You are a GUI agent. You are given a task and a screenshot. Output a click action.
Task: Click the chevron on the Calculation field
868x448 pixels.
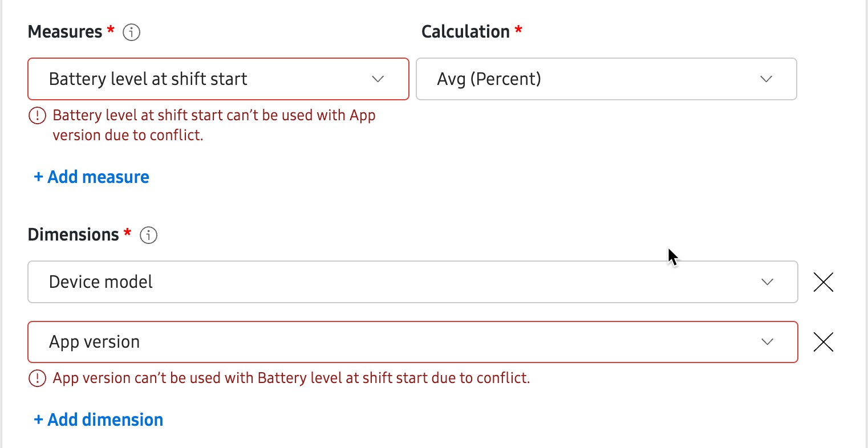pos(766,79)
